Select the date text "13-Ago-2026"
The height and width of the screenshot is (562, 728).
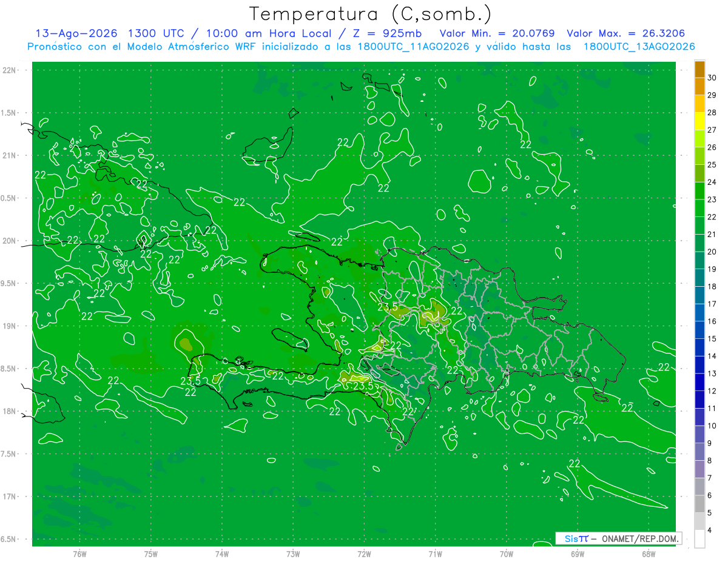pos(76,33)
